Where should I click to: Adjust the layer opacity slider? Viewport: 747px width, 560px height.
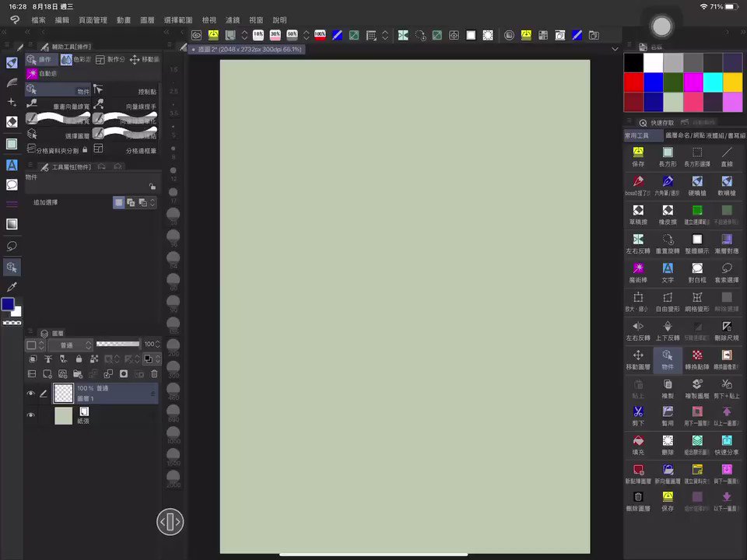[117, 344]
